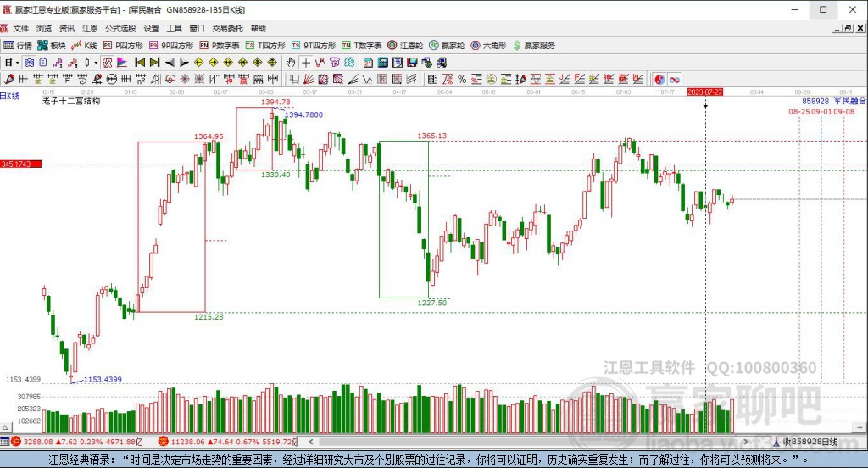Click the horizontal scrollbar left arrow

pos(311,442)
